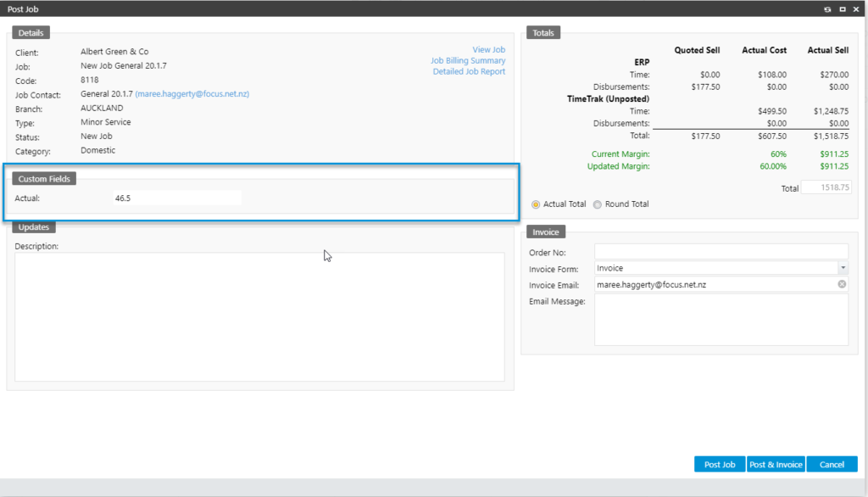Click the category value Domestic
The height and width of the screenshot is (497, 868).
point(98,150)
